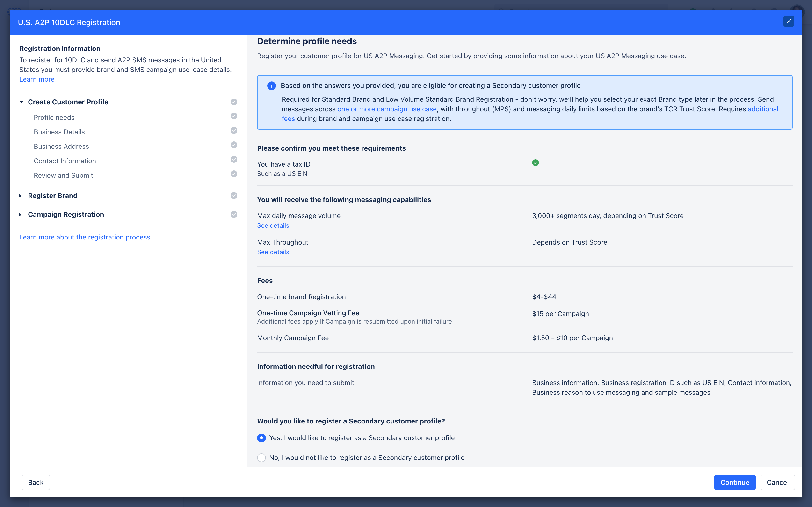Viewport: 812px width, 507px height.
Task: Go to the Review and Submit step
Action: pyautogui.click(x=63, y=175)
